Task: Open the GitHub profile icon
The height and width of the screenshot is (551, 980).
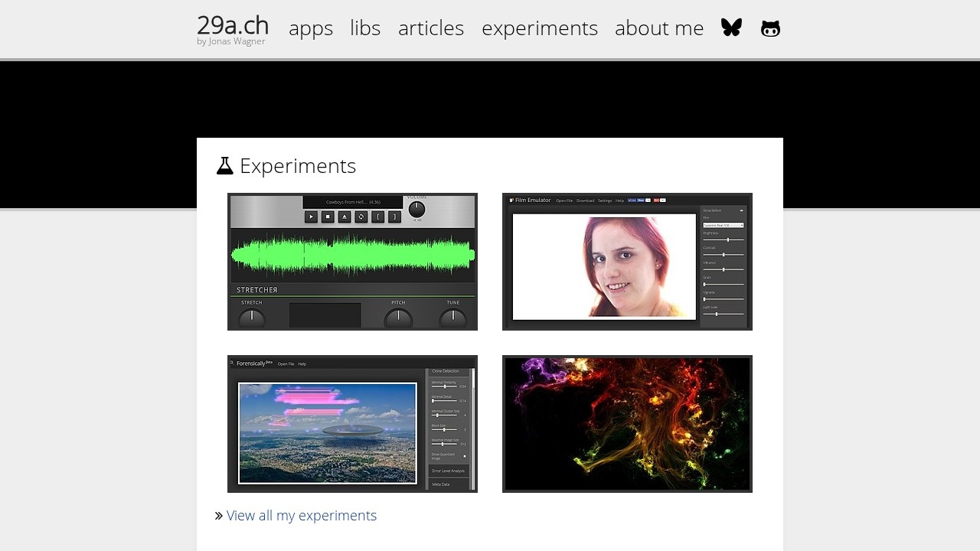Action: pos(770,28)
